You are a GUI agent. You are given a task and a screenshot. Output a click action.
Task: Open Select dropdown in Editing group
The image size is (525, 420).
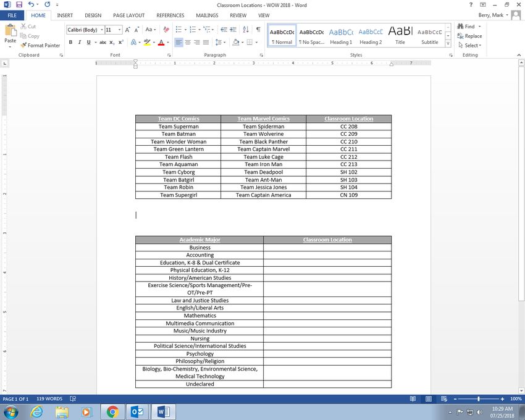[469, 45]
